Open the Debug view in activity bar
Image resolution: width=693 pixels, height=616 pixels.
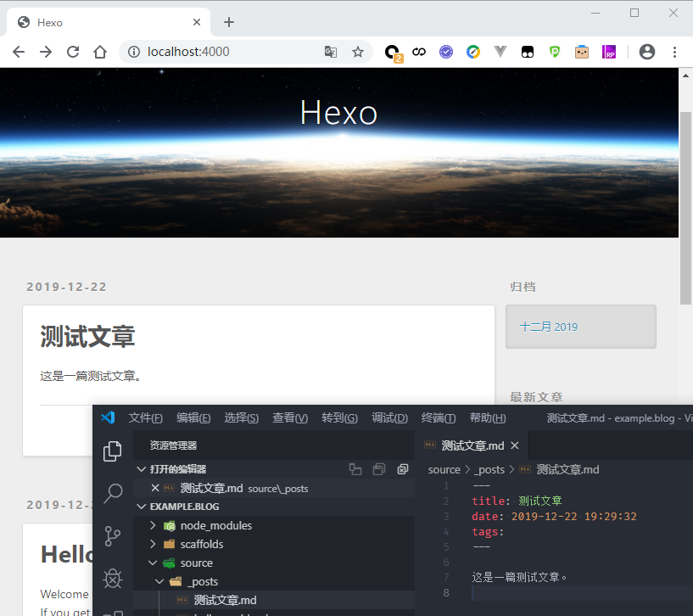(112, 579)
